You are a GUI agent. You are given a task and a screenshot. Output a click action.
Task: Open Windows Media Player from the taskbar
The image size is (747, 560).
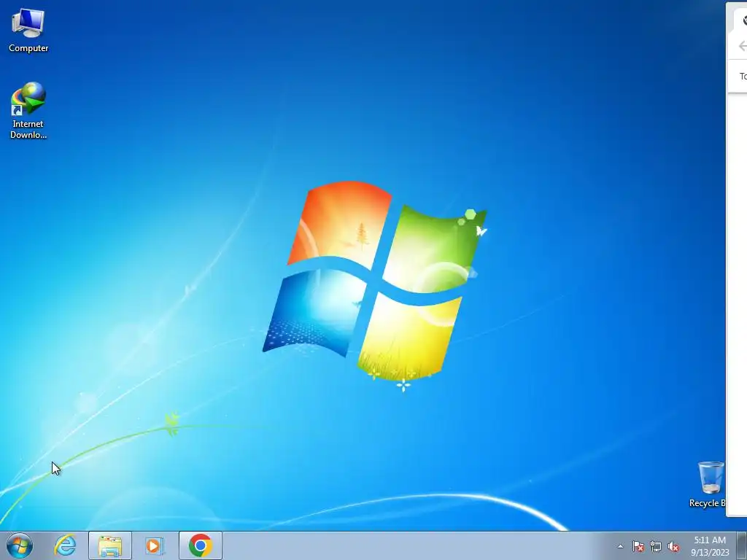(154, 545)
